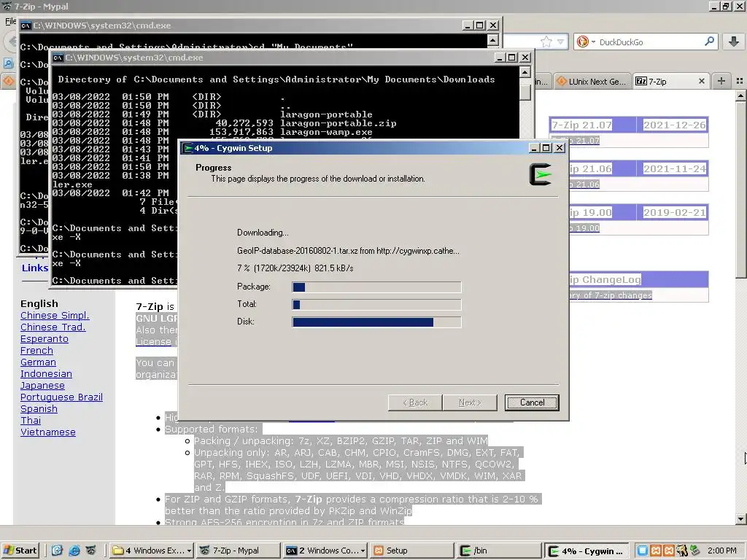The width and height of the screenshot is (747, 560).
Task: Activate 4% - Cygwin taskbar button
Action: pyautogui.click(x=587, y=551)
